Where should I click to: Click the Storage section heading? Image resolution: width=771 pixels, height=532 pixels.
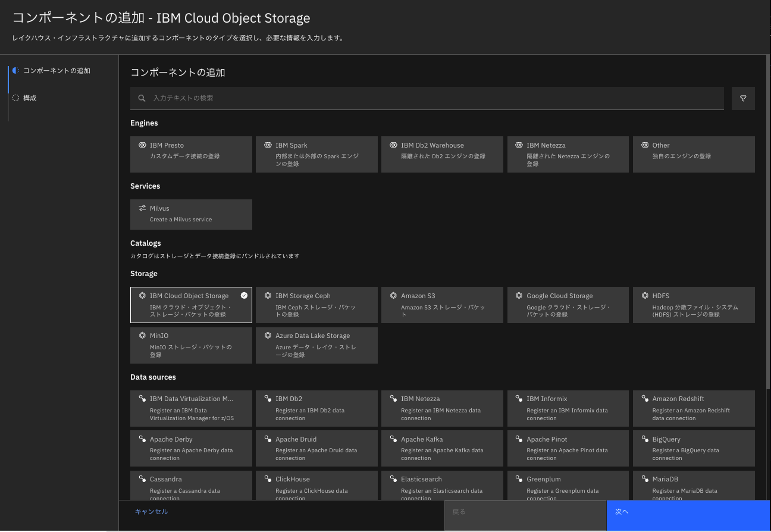(144, 274)
